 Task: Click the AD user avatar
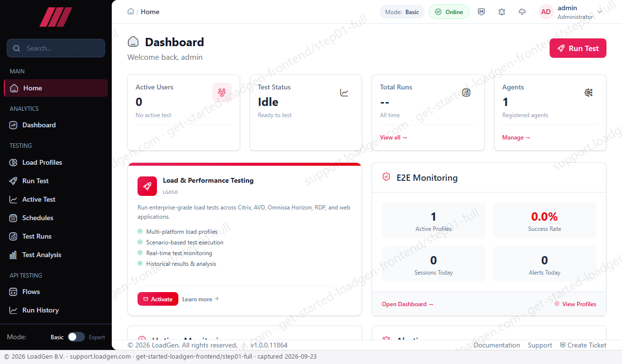tap(546, 12)
